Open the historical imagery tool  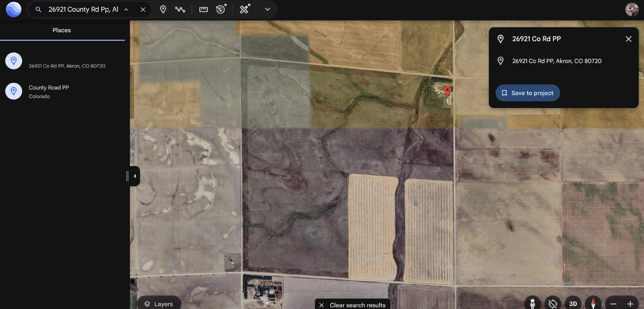[221, 10]
